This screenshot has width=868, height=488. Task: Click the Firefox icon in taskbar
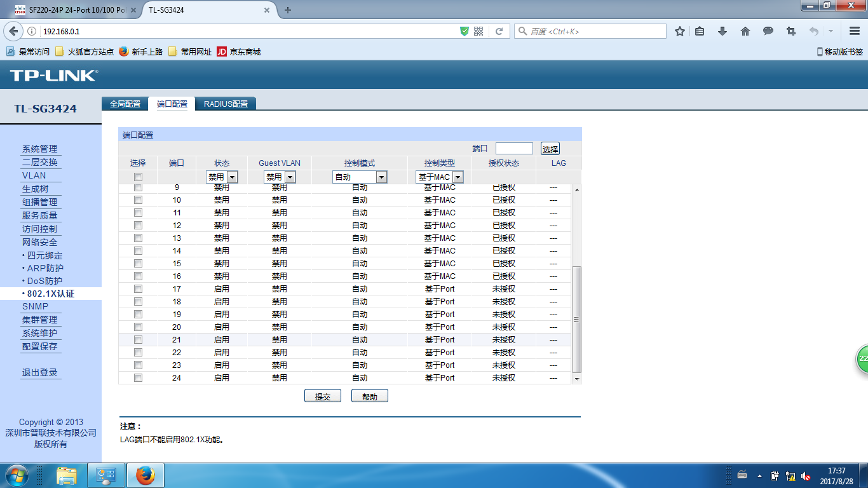pos(146,475)
